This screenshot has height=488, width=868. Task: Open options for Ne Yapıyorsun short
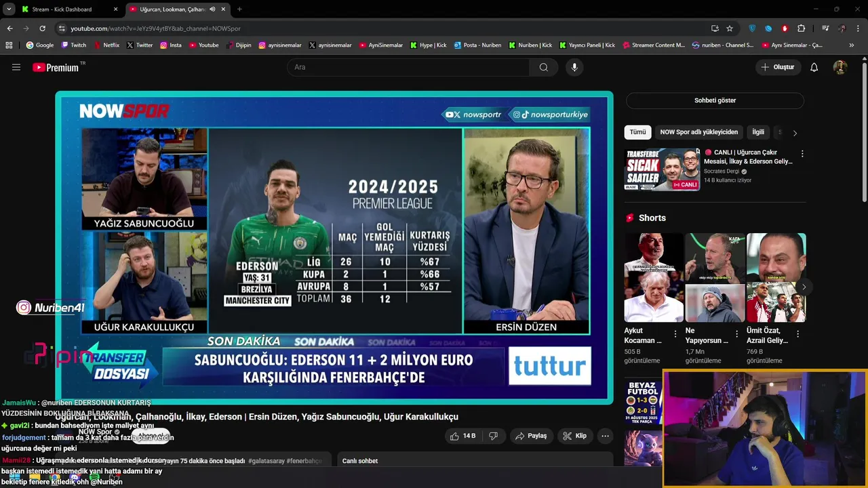coord(736,333)
